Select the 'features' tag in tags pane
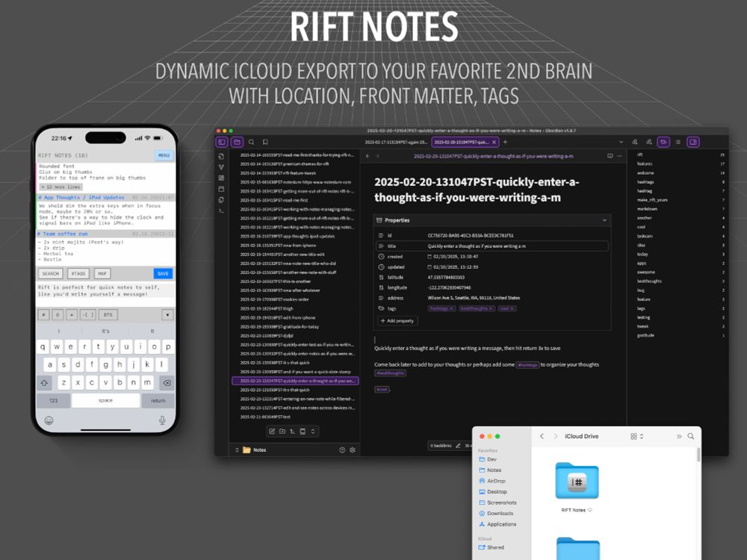The width and height of the screenshot is (747, 560). (645, 164)
